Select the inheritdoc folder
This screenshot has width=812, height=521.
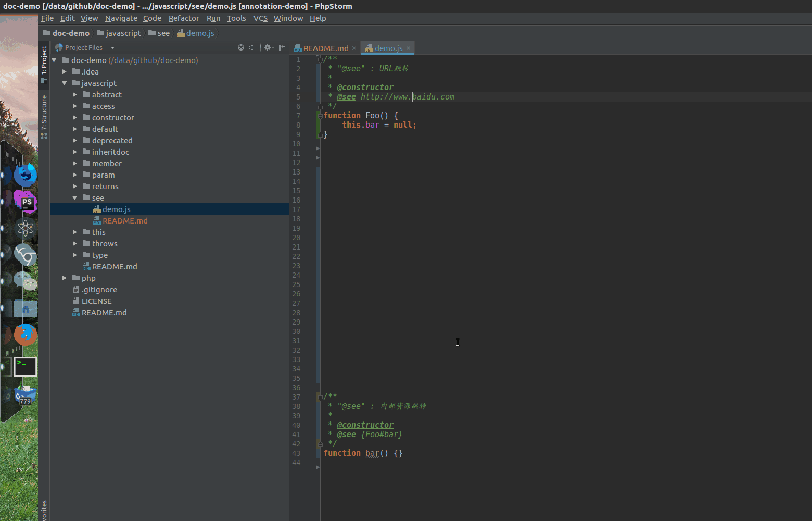169,152
